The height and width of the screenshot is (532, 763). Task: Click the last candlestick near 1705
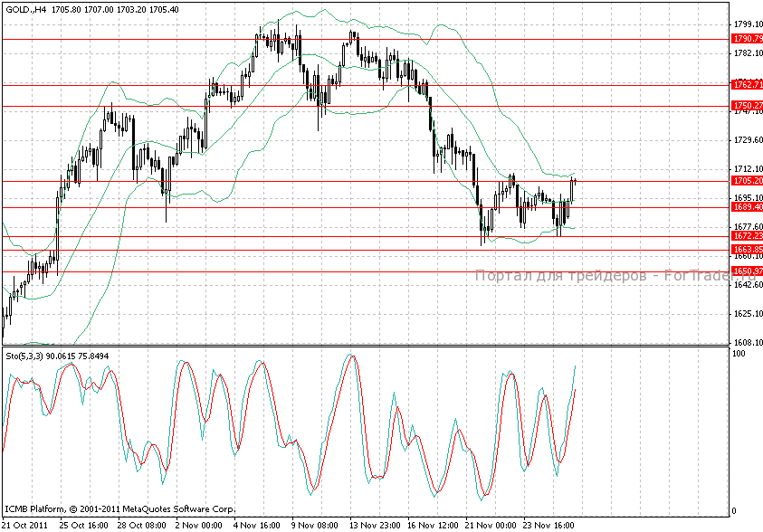point(576,181)
